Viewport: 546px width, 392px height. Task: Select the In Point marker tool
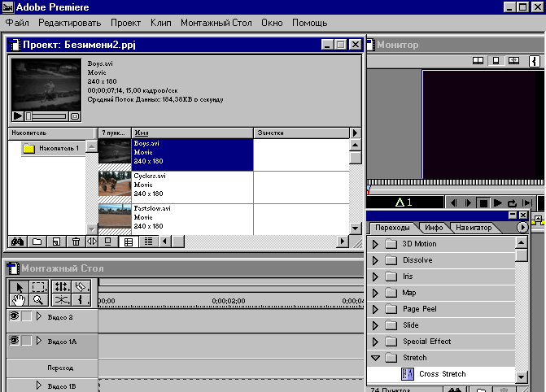(x=81, y=300)
